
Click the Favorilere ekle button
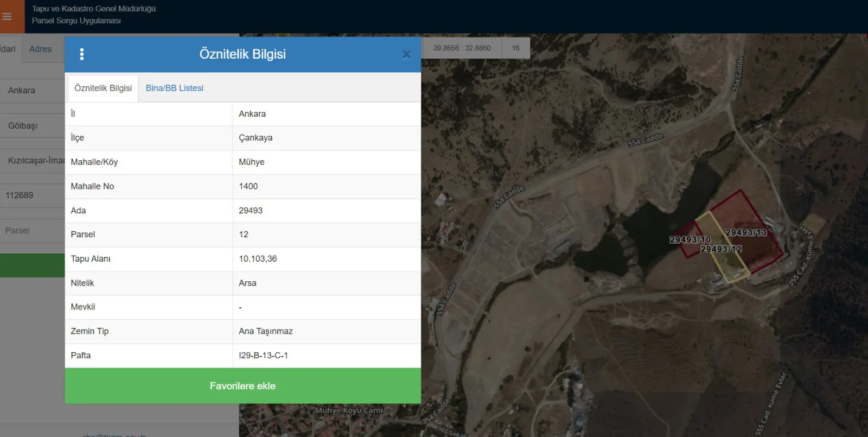click(242, 386)
